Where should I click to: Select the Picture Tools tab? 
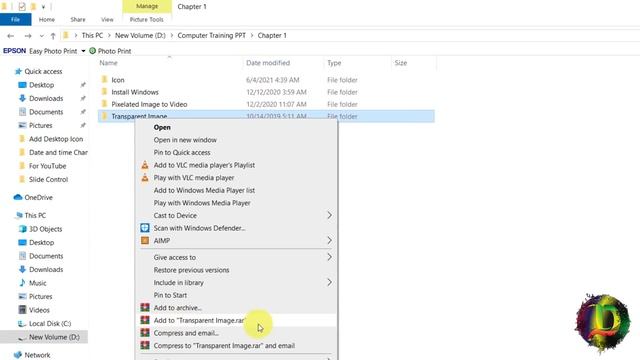147,19
